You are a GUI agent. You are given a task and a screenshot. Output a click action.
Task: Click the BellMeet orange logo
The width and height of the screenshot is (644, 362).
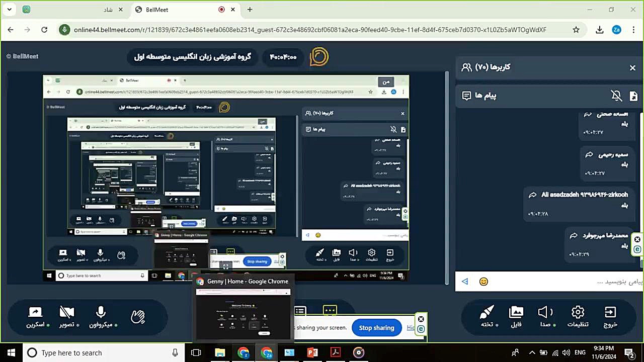[319, 57]
